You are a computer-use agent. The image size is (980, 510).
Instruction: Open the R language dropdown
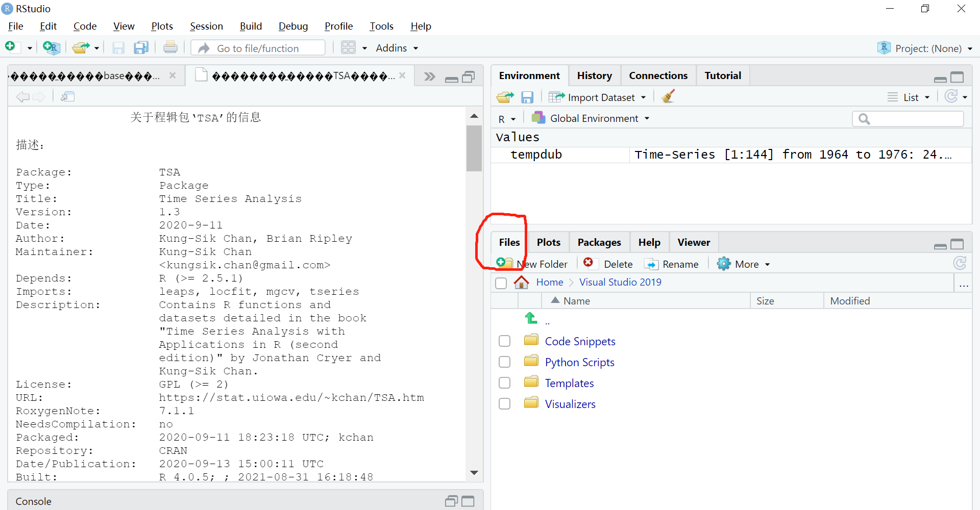(507, 119)
